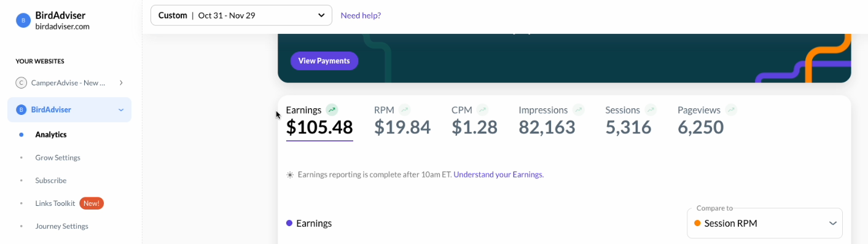
Task: Click the CamperAdvise circular C icon
Action: (x=22, y=82)
